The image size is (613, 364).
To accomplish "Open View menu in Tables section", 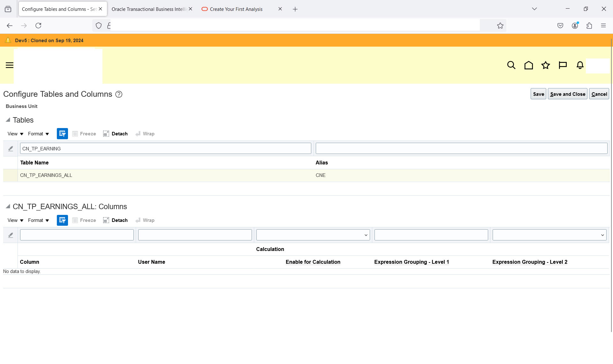I will point(15,134).
